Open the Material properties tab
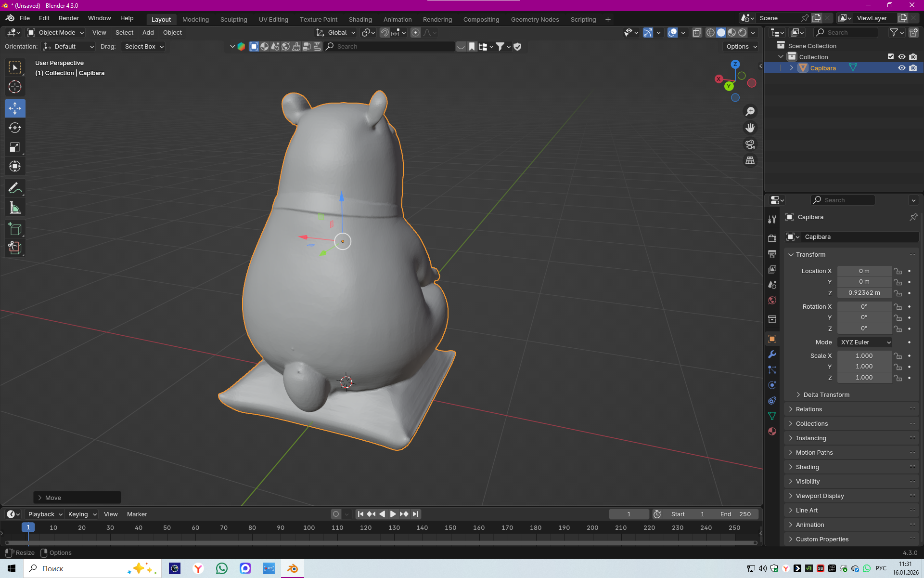The image size is (924, 578). point(772,431)
